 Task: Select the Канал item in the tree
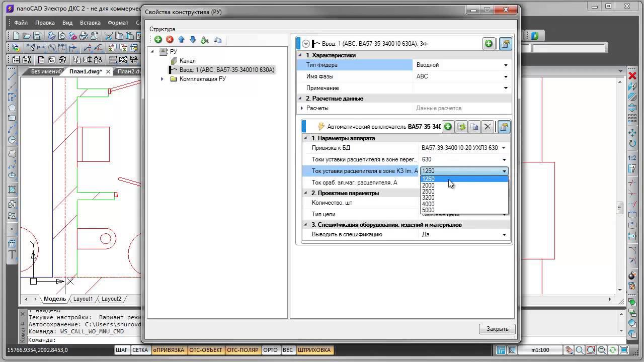[x=187, y=61]
